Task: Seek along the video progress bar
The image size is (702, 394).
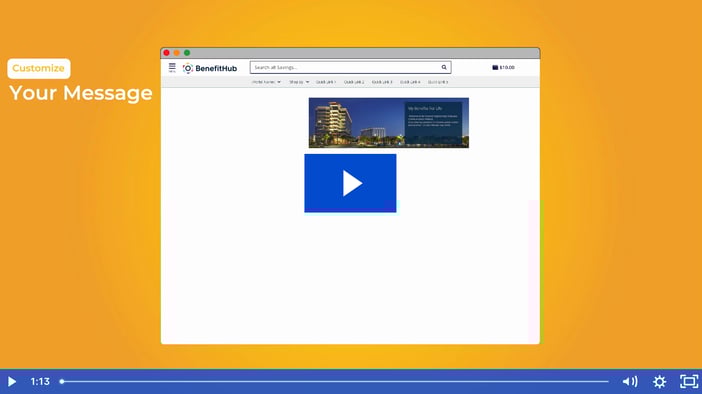Action: (334, 381)
